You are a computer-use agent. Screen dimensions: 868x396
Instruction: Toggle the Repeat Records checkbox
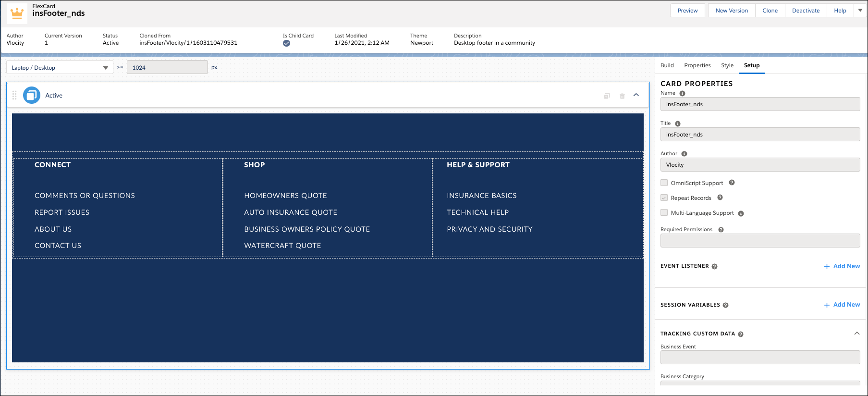click(664, 198)
